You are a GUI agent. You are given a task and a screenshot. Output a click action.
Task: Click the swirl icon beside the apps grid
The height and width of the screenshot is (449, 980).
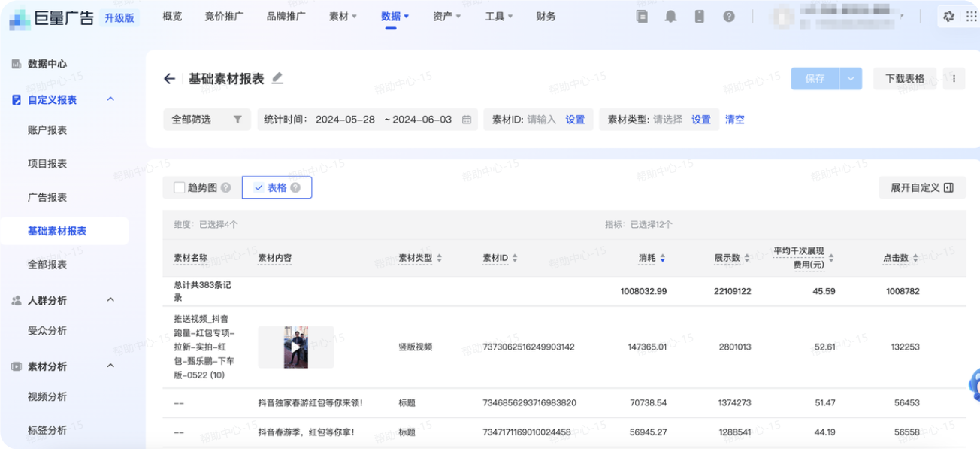coord(949,17)
